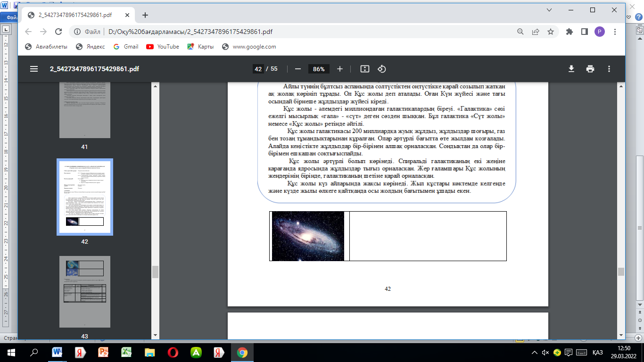Click the PDF scrollbar down arrow
Screen dimensions: 644x362
(621, 335)
